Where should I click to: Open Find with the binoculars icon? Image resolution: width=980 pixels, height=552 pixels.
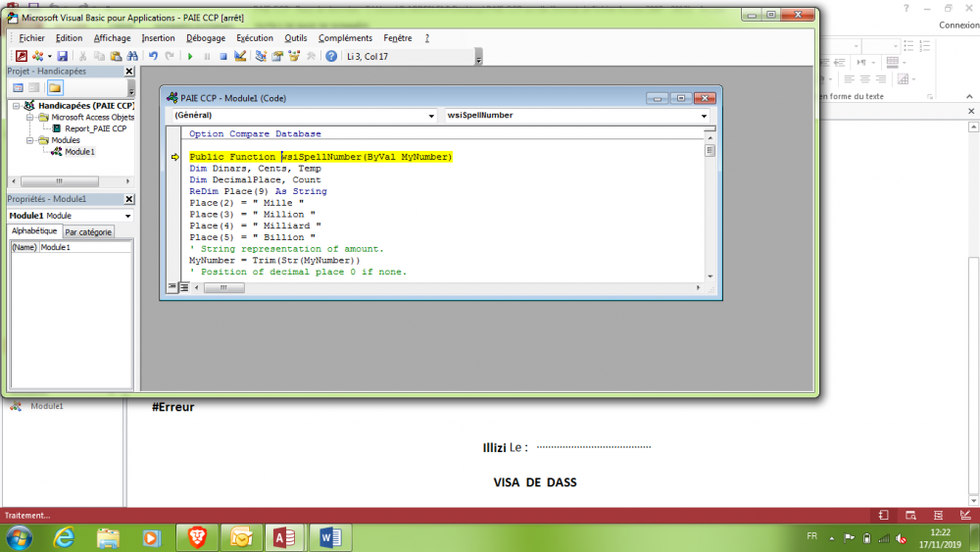coord(132,56)
